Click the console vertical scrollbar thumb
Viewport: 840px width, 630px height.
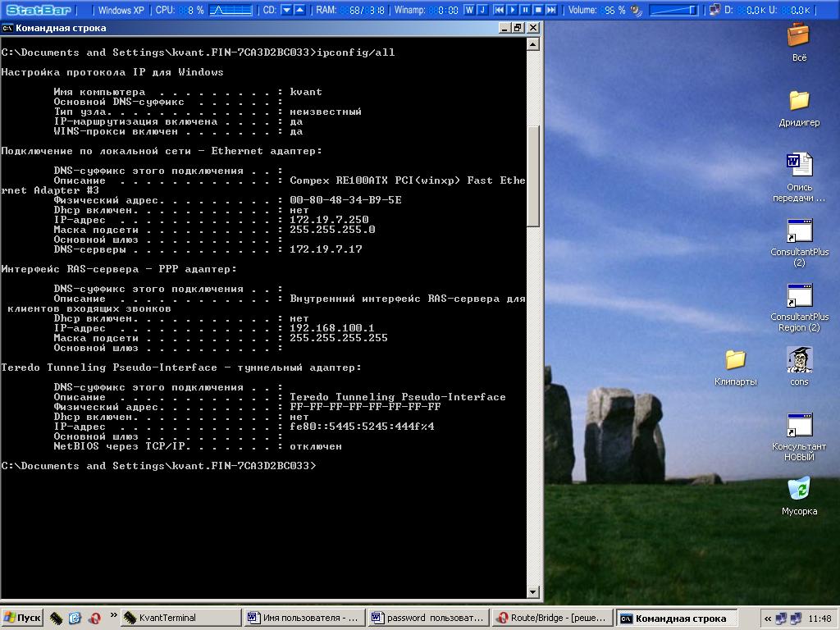pos(532,176)
